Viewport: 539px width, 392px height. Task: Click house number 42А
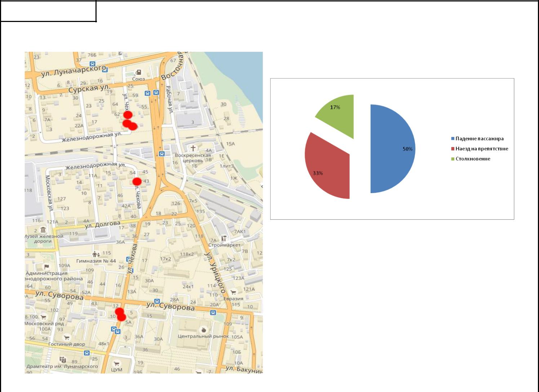point(126,206)
